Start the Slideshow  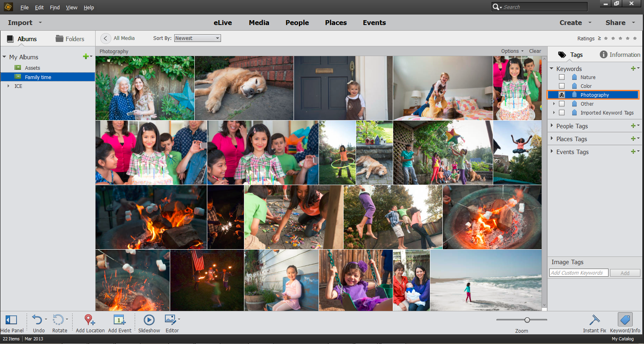pyautogui.click(x=149, y=320)
